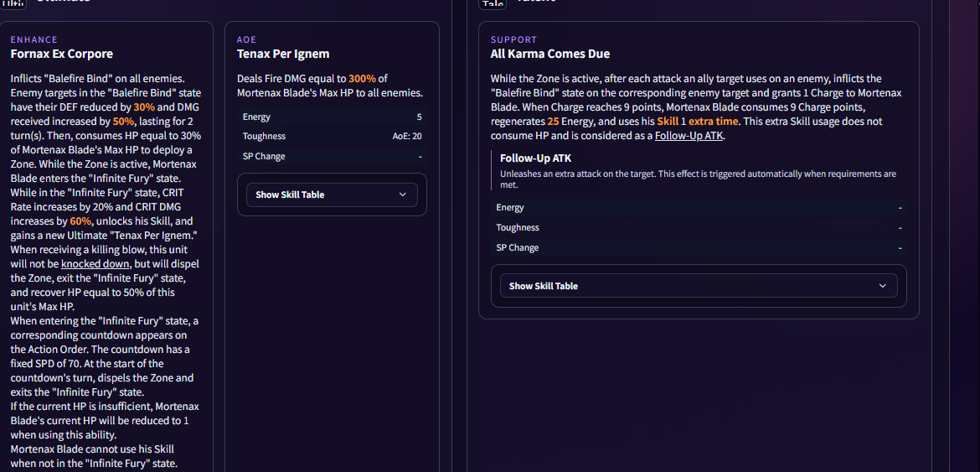980x472 pixels.
Task: Click the highlighted 50% DMG received value
Action: tap(124, 122)
